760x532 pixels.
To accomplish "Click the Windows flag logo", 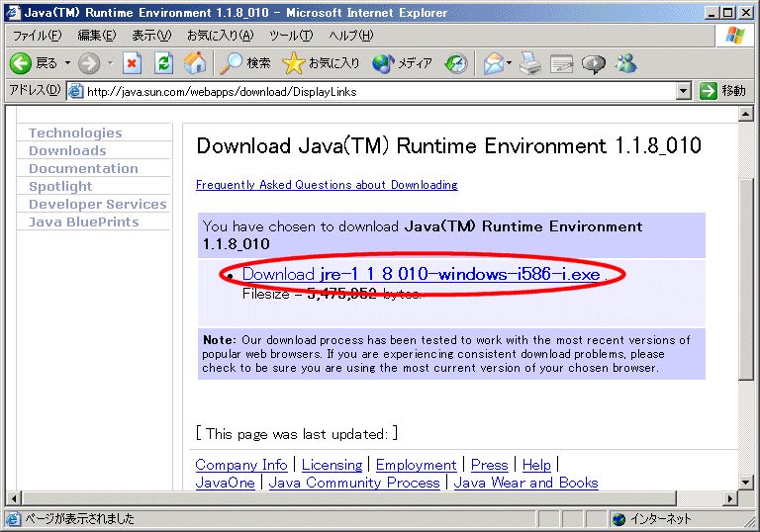I will (735, 36).
